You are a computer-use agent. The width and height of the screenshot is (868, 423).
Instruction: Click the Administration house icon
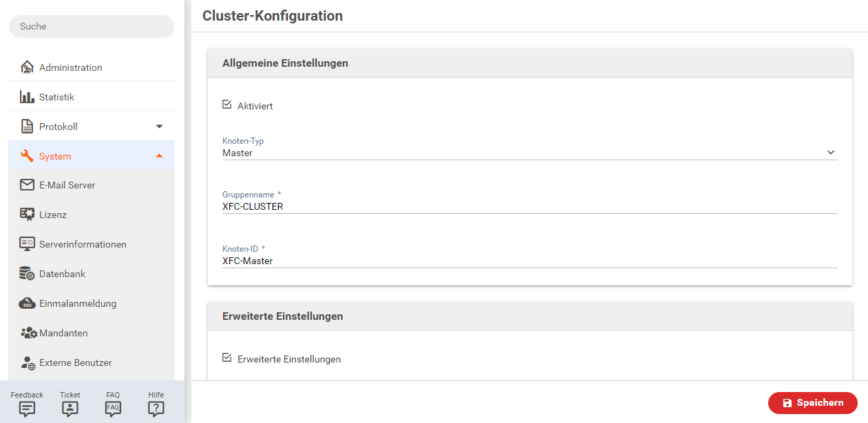[28, 67]
